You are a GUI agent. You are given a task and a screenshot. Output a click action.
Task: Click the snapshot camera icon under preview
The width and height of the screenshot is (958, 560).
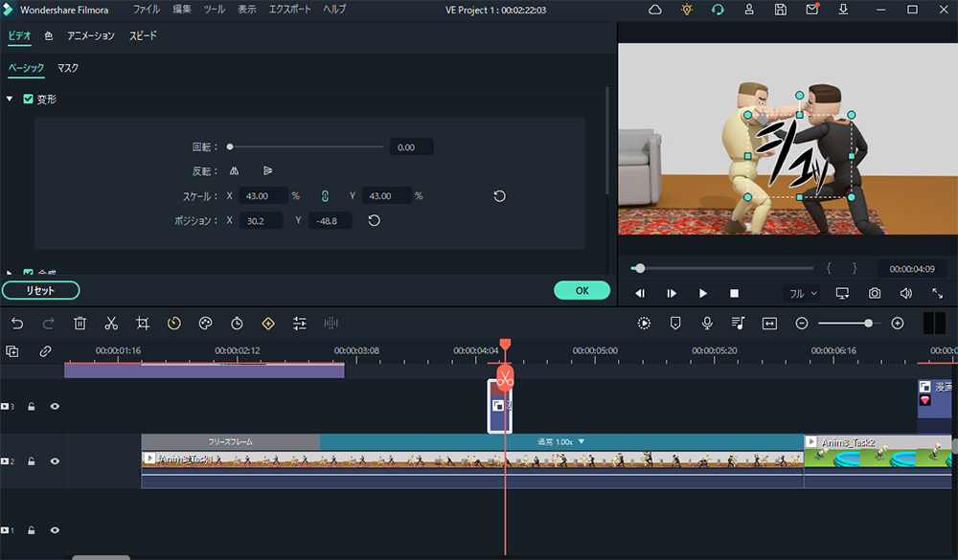tap(875, 293)
